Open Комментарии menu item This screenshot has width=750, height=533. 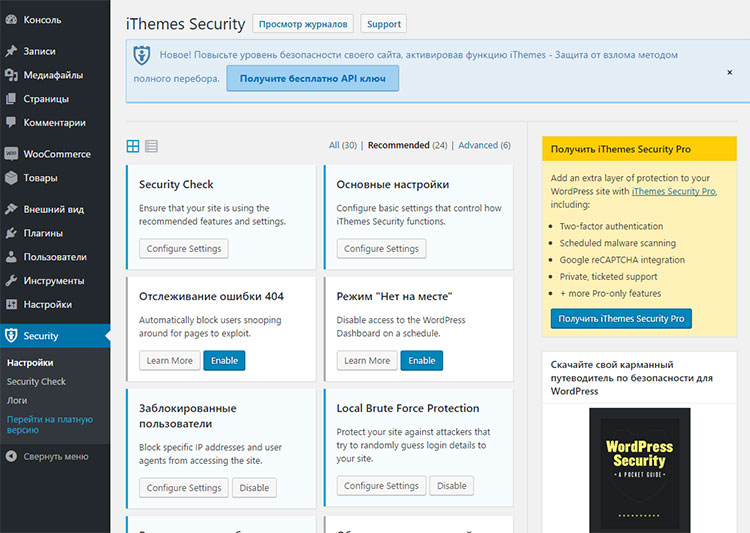pos(55,122)
